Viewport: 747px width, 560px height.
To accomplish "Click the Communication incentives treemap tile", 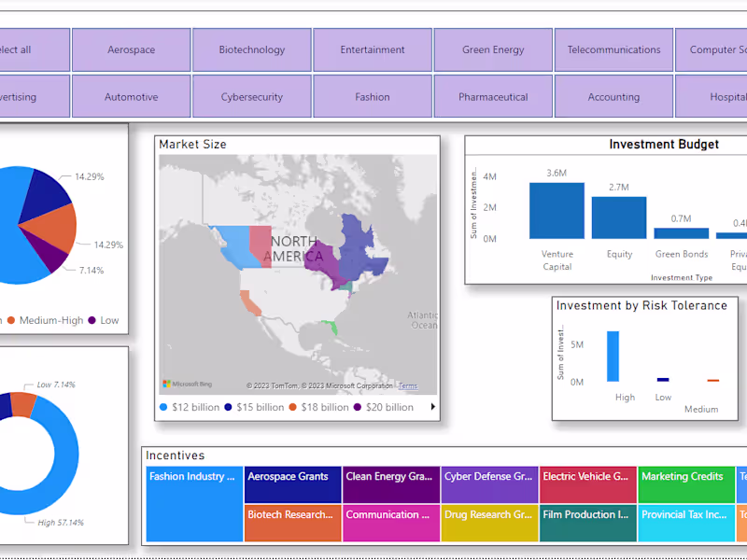I will click(390, 523).
